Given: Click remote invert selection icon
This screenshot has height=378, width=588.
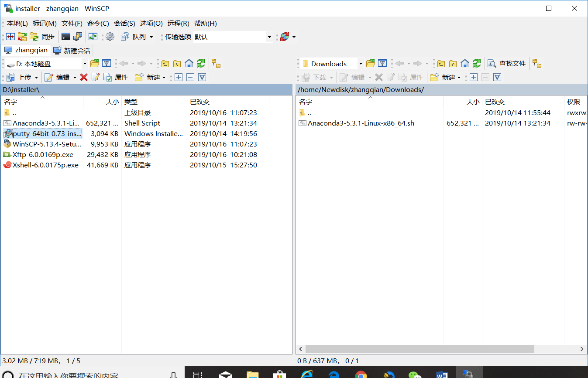Looking at the screenshot, I should coord(497,77).
